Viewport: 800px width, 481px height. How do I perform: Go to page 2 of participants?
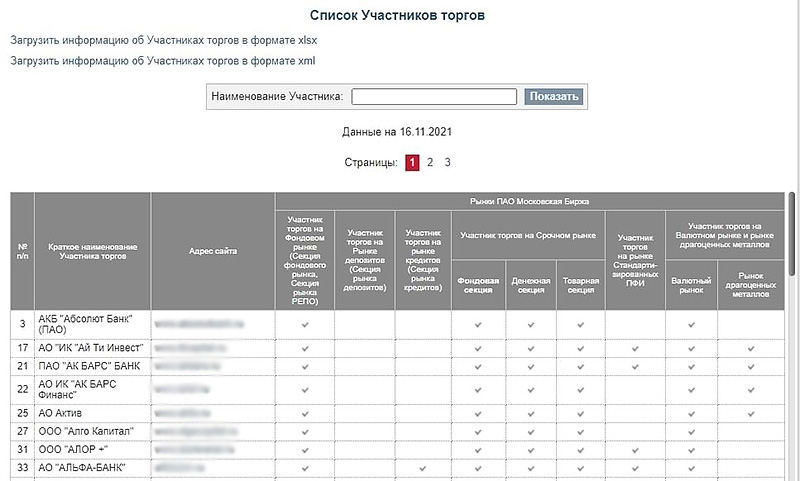tap(430, 163)
